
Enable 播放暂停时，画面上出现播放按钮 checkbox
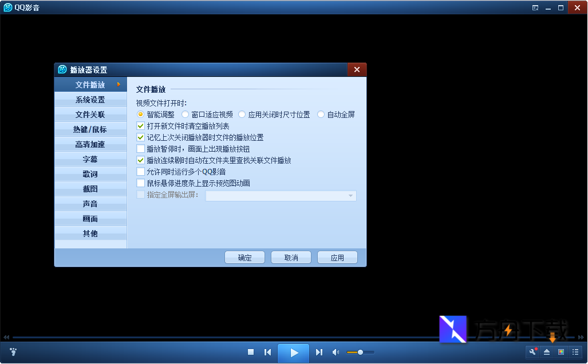(x=141, y=149)
